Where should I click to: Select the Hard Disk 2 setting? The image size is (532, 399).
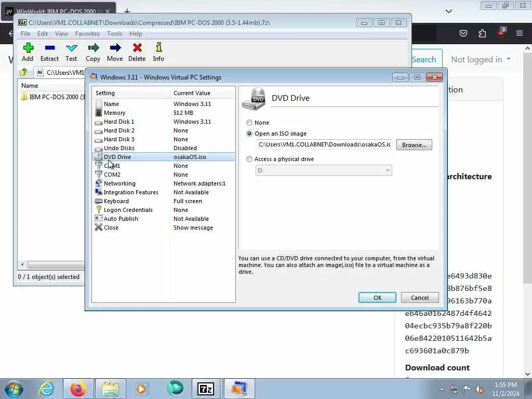click(164, 130)
